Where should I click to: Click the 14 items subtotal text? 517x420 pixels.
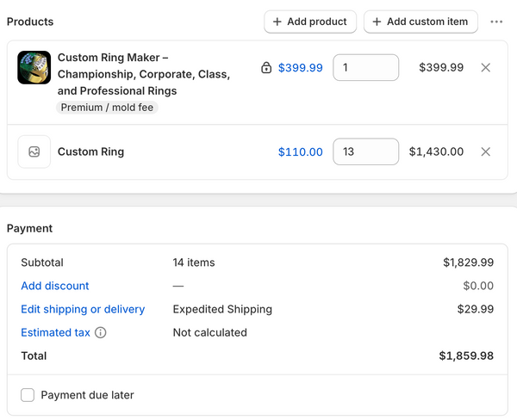click(x=194, y=262)
